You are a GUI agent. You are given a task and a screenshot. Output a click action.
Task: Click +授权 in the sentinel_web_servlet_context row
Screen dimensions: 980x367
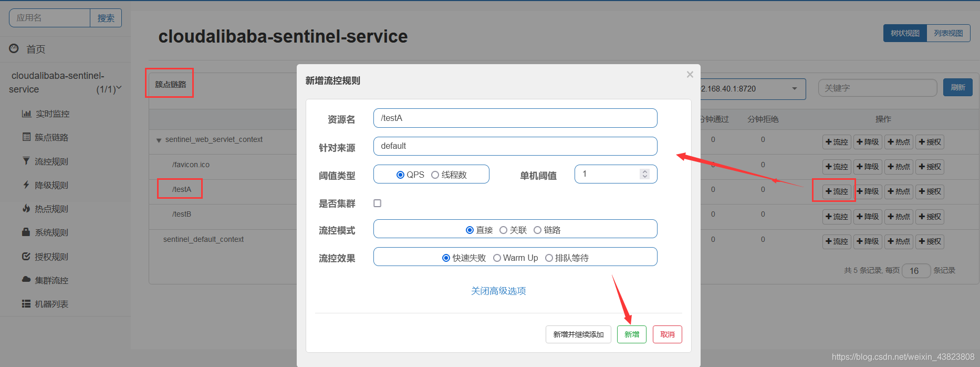pyautogui.click(x=930, y=142)
